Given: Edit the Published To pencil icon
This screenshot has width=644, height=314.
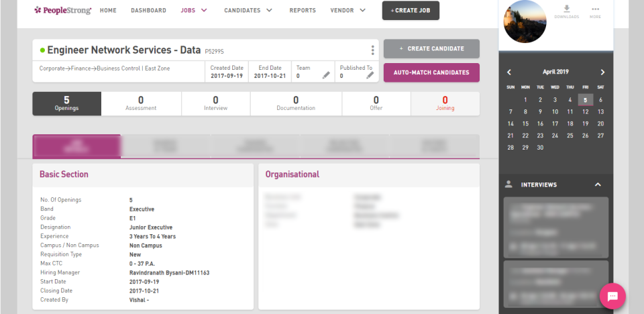Looking at the screenshot, I should (370, 75).
